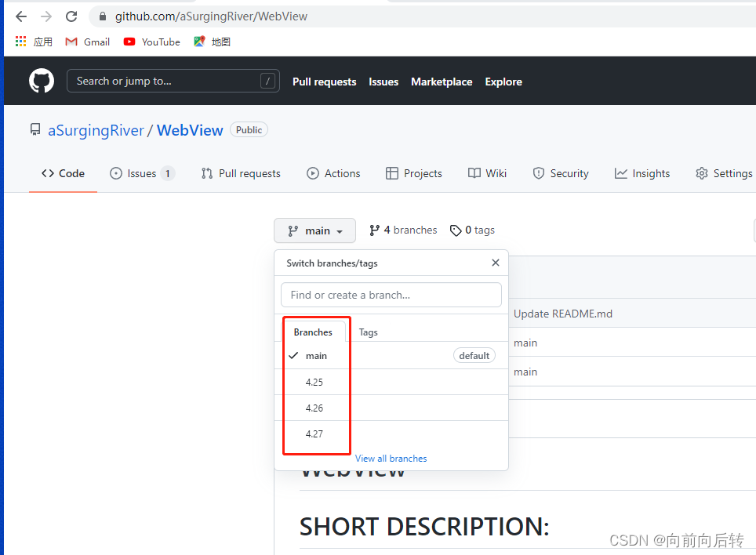Open the Projects tab
Screen dimensions: 756x555
click(x=414, y=173)
